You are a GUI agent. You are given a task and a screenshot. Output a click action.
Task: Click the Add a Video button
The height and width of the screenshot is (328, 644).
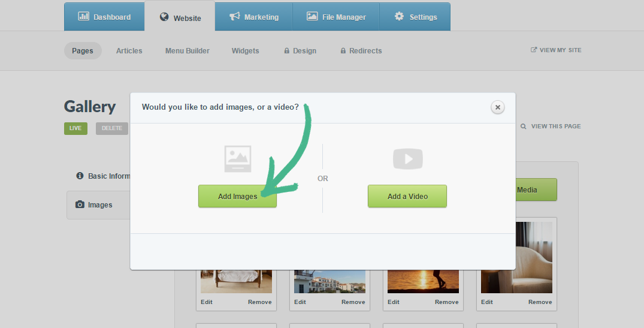tap(407, 196)
